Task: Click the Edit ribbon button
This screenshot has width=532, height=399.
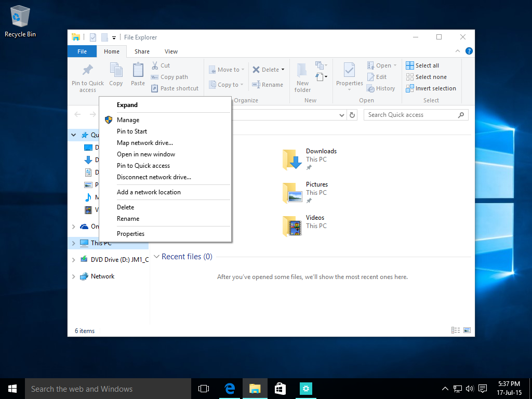Action: (x=377, y=77)
